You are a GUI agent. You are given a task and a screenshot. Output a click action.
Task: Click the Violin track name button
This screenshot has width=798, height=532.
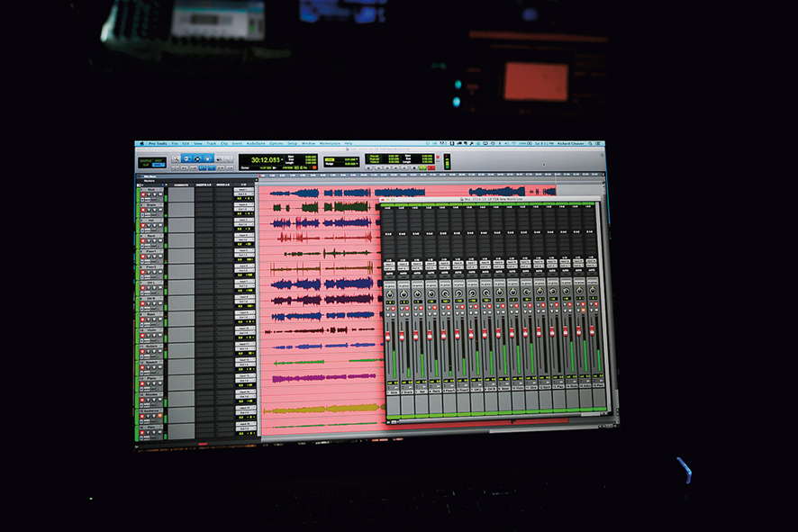[151, 330]
